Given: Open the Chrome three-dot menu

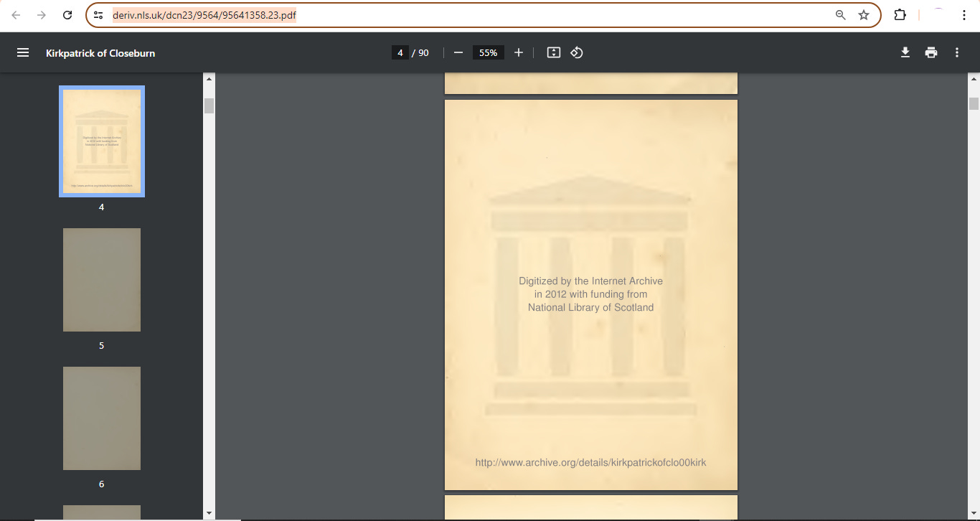Looking at the screenshot, I should click(964, 15).
